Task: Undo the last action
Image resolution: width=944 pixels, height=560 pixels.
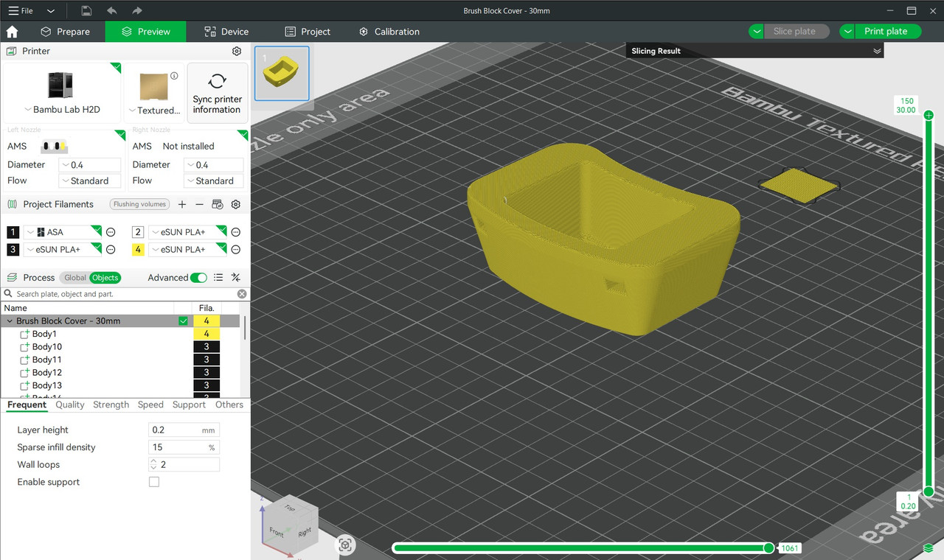Action: coord(111,11)
